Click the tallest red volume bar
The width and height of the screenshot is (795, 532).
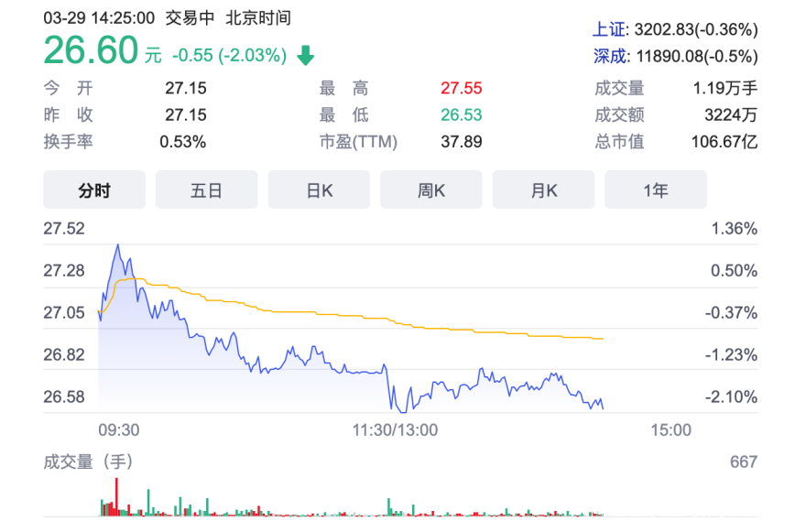click(116, 495)
